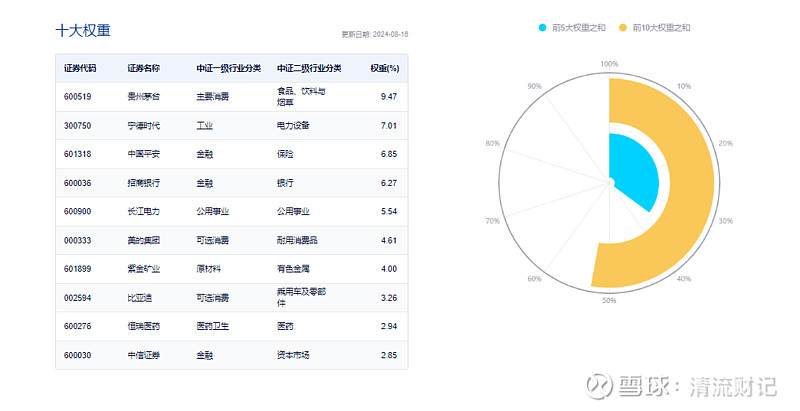
Task: Select the 中信证券 name cell
Action: pyautogui.click(x=143, y=355)
